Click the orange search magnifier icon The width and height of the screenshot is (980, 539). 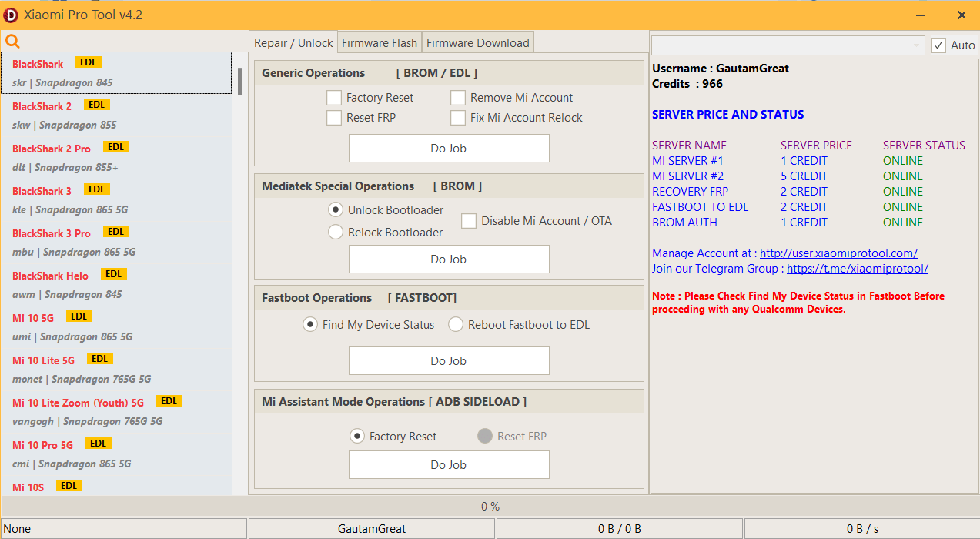[x=12, y=42]
